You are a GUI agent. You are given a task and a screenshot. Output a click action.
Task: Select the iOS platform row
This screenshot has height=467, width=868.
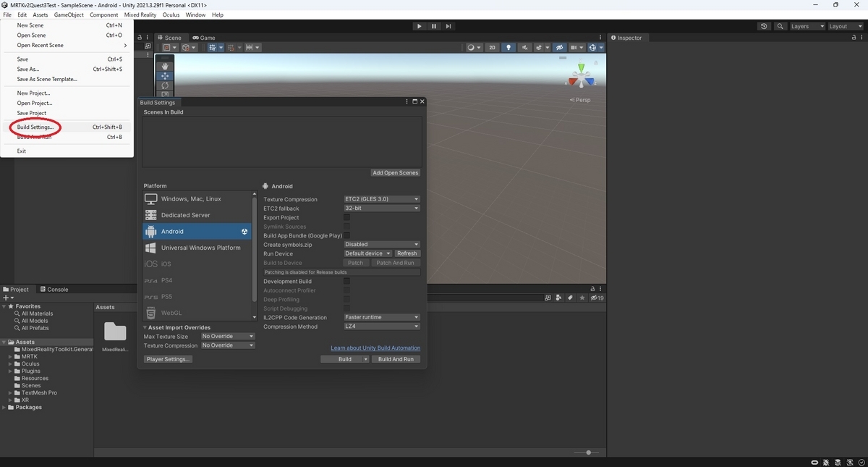(x=197, y=264)
